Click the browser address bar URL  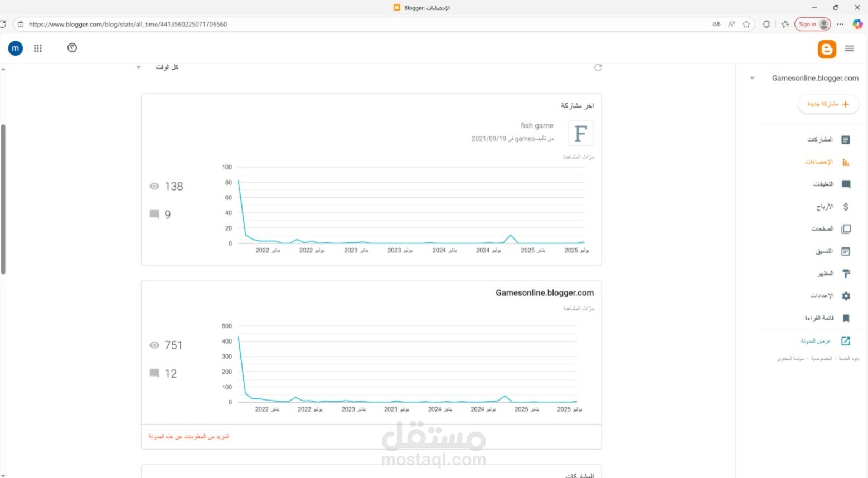tap(128, 25)
